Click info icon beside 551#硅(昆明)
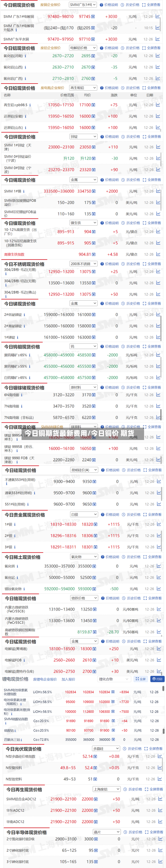 point(28,504)
